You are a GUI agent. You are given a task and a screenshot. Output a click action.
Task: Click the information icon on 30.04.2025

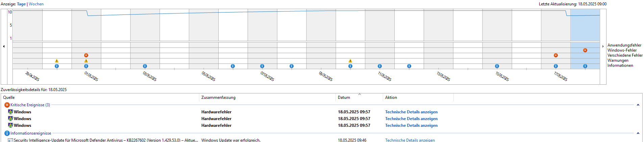(x=57, y=66)
